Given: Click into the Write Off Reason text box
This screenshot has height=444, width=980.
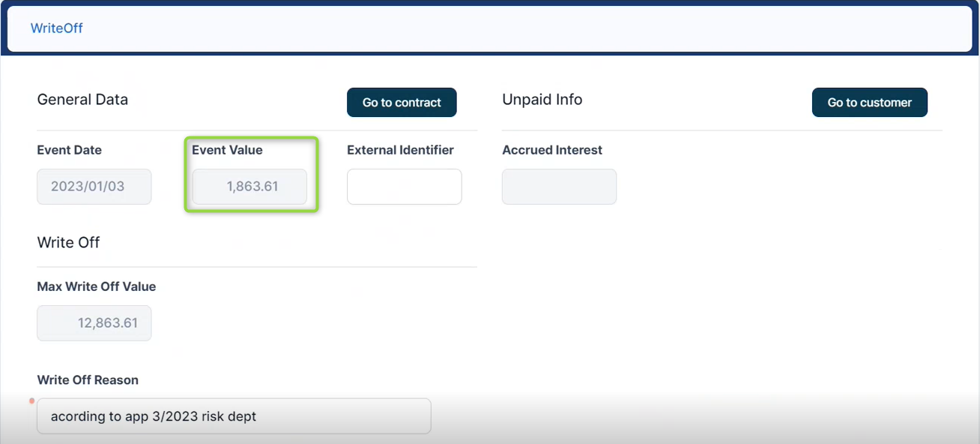Looking at the screenshot, I should [x=234, y=416].
